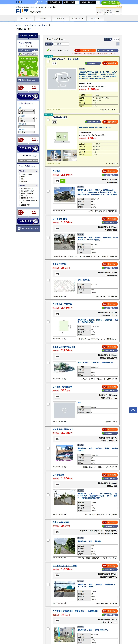Click 土地 breadcrumb link
This screenshot has height=644, width=138.
click(25, 25)
